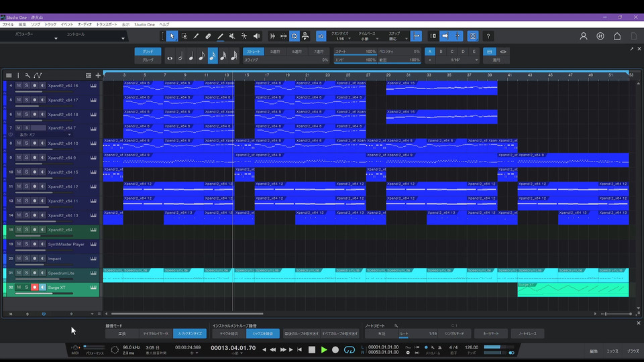Open the help question mark icon
Image resolution: width=644 pixels, height=362 pixels.
pyautogui.click(x=488, y=36)
